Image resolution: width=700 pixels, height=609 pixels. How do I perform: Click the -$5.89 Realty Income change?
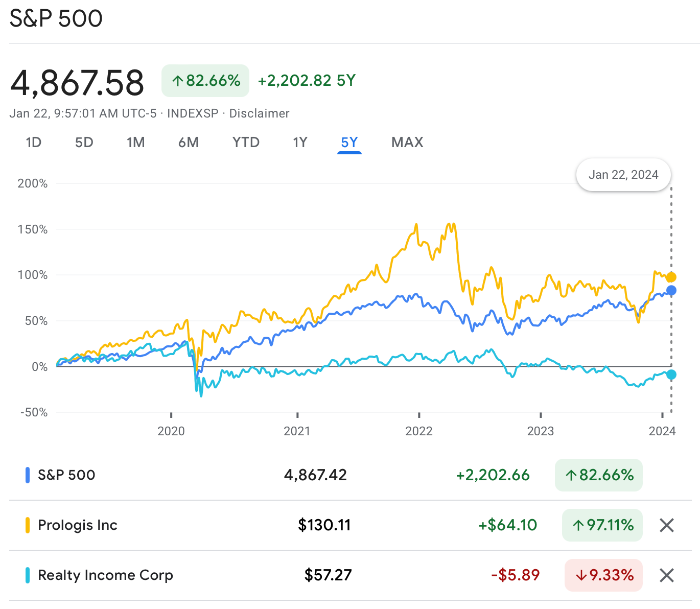tap(516, 575)
